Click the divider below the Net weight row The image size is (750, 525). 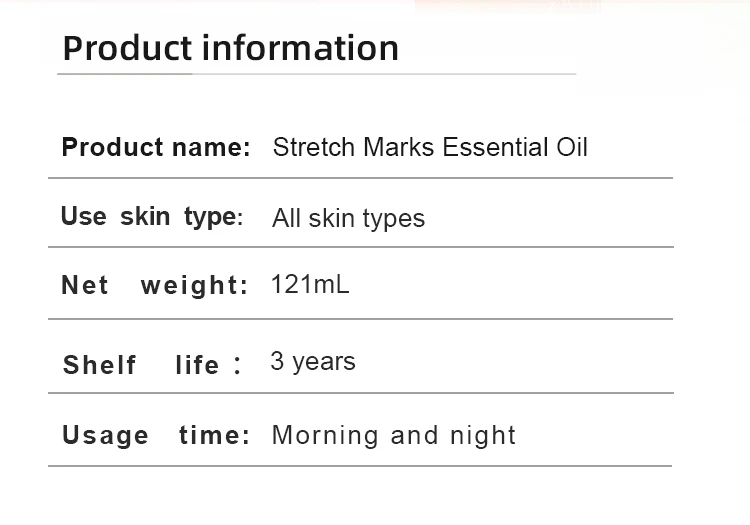(360, 319)
